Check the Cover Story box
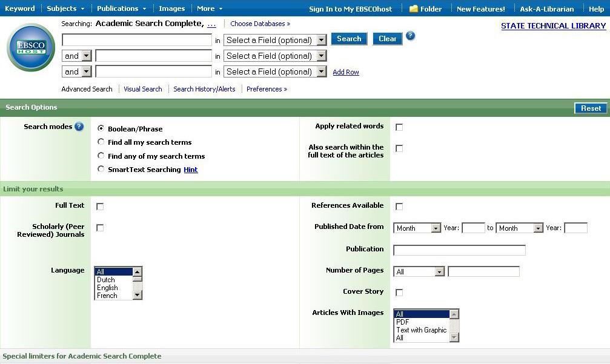The width and height of the screenshot is (610, 364). tap(399, 293)
